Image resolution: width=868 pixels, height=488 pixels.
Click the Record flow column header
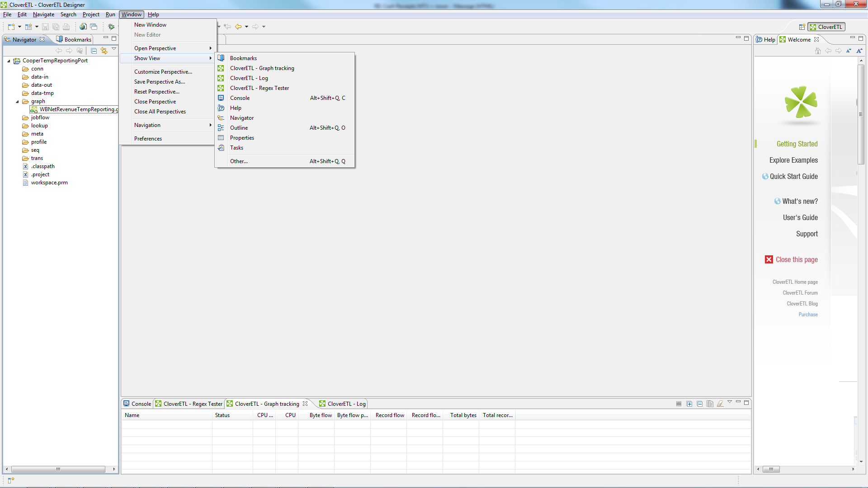click(x=389, y=415)
